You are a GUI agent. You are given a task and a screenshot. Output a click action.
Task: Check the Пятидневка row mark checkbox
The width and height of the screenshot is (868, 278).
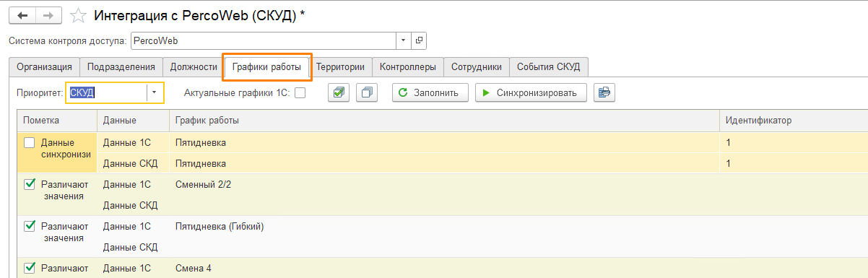[x=30, y=143]
